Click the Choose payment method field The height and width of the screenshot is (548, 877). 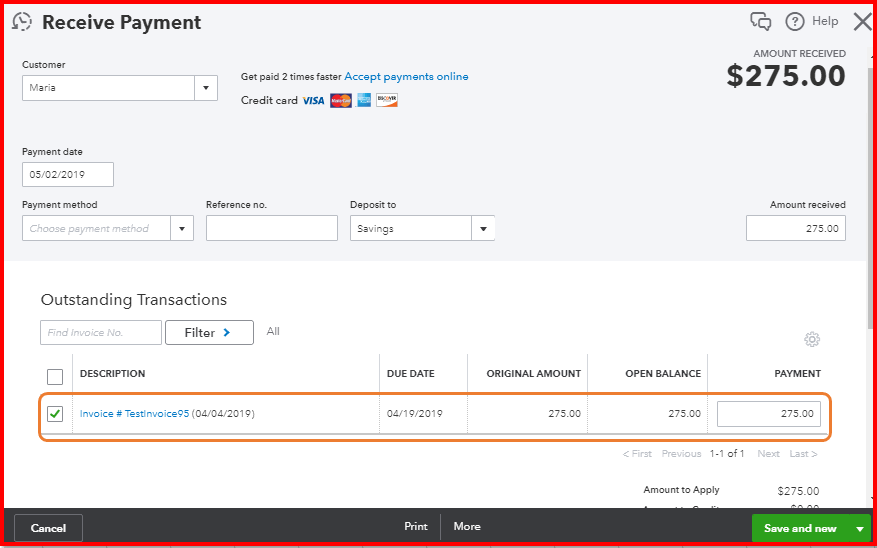coord(96,228)
